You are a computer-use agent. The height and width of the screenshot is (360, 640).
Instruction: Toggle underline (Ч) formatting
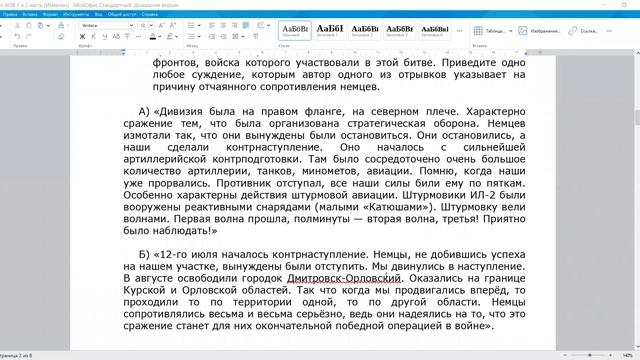tap(104, 36)
